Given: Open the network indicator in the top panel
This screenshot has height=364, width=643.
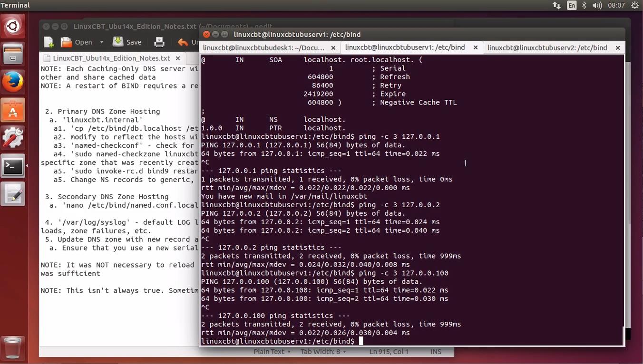Looking at the screenshot, I should point(556,5).
